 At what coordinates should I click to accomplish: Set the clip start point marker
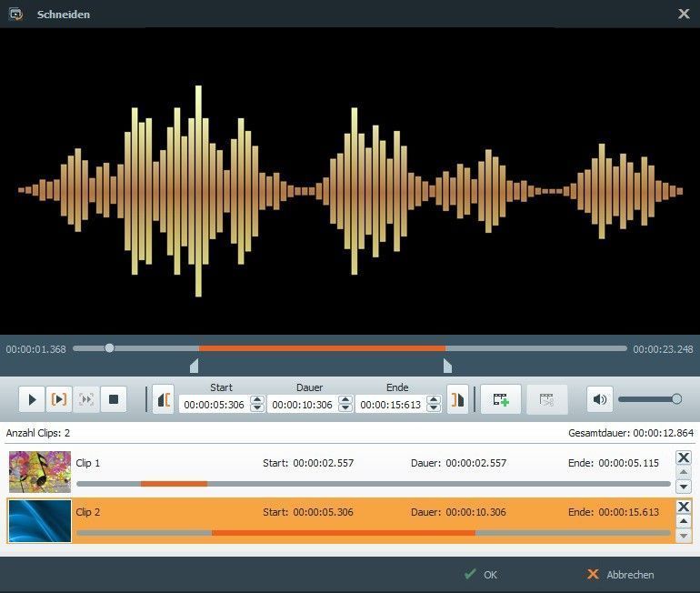click(164, 399)
